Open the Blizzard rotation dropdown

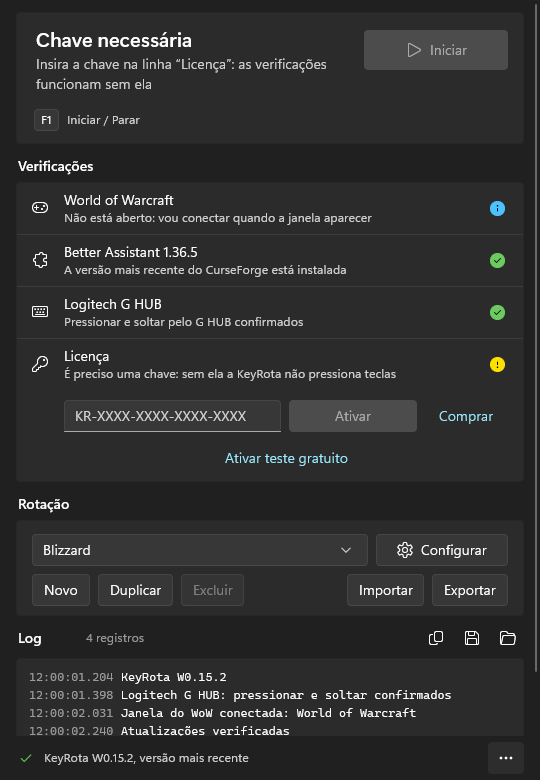(200, 550)
